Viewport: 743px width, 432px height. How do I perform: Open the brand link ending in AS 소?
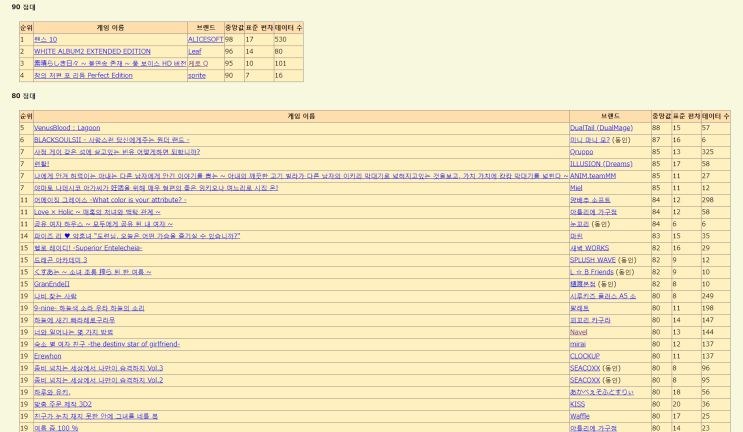(x=603, y=296)
